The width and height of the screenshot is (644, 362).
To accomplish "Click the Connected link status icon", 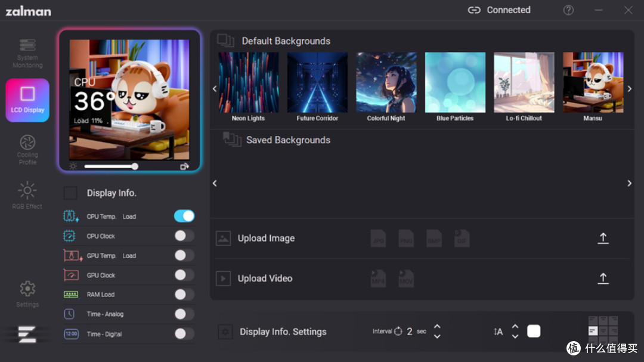I will click(x=474, y=10).
